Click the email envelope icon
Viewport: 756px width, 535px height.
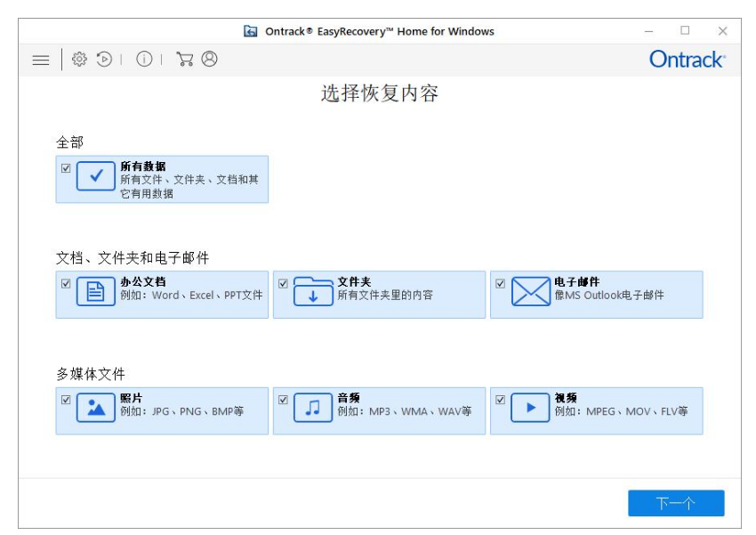(x=530, y=292)
